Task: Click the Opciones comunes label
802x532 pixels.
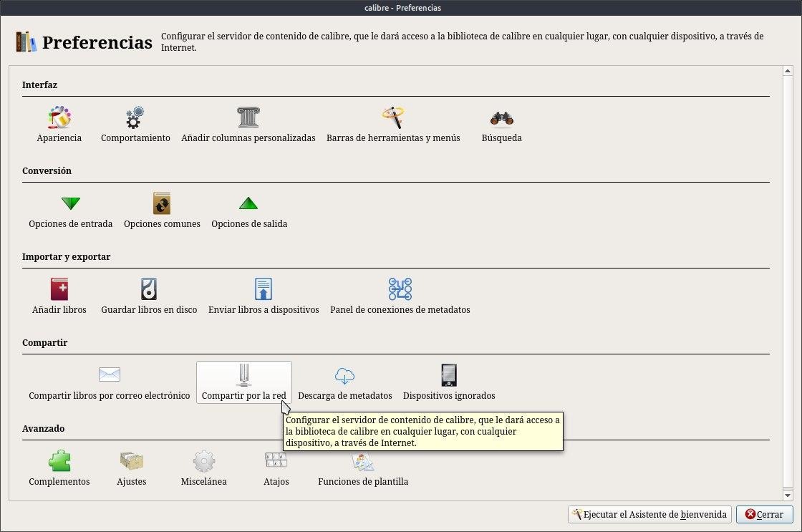Action: pos(162,223)
